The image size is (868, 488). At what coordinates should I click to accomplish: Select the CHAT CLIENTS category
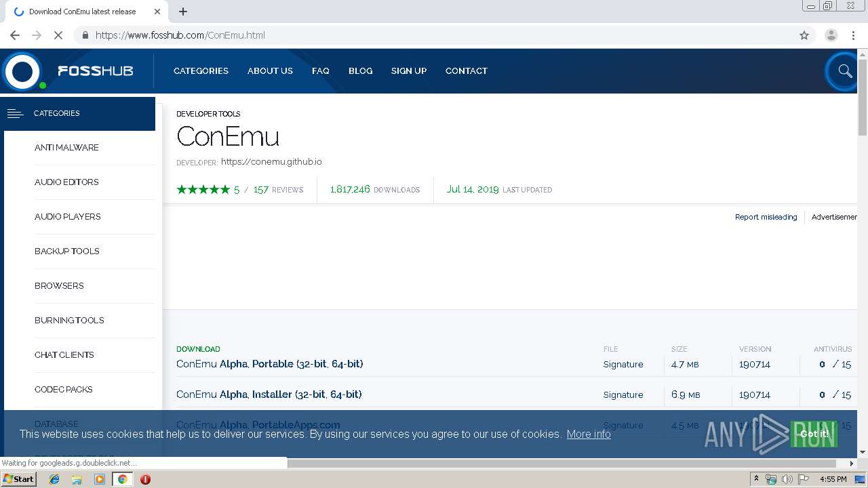click(64, 354)
